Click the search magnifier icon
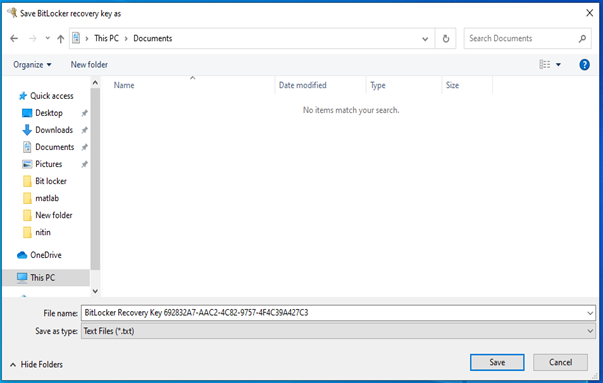Screen dimensions: 603x383 pyautogui.click(x=582, y=38)
